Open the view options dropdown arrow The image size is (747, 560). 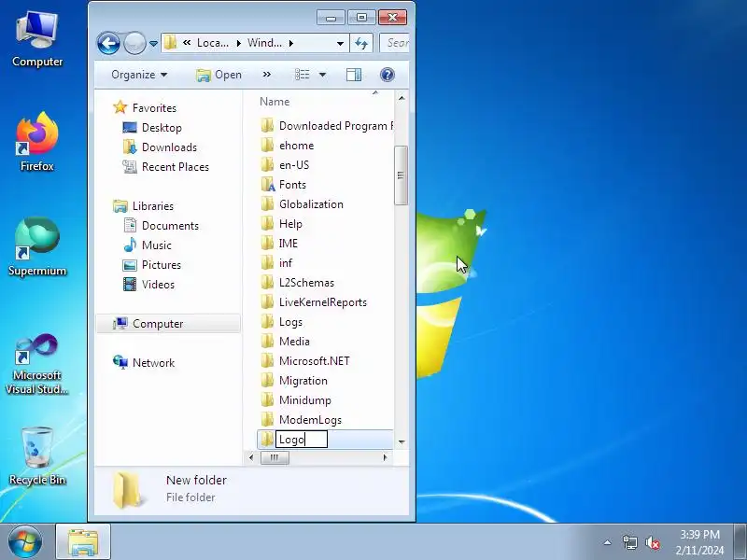pyautogui.click(x=322, y=75)
